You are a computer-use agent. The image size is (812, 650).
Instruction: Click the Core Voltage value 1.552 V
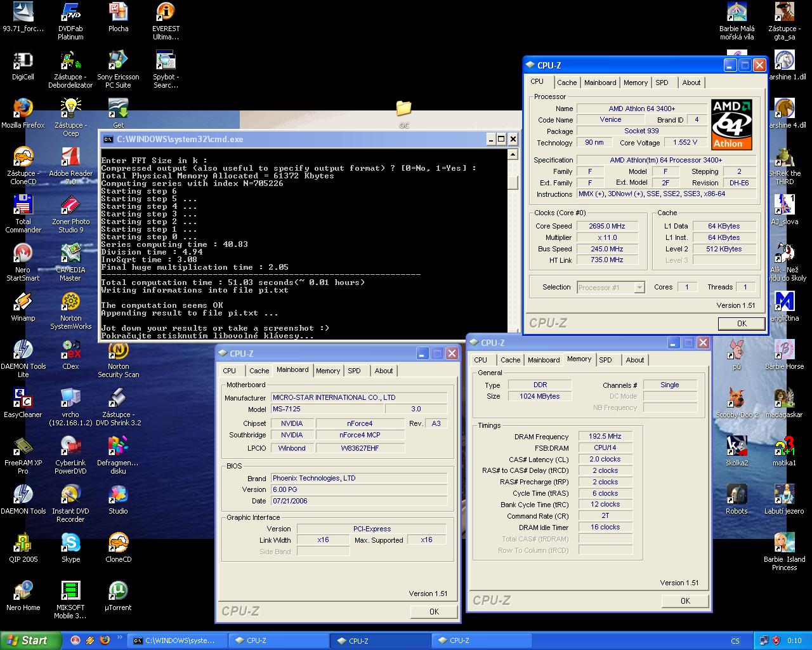click(x=685, y=143)
